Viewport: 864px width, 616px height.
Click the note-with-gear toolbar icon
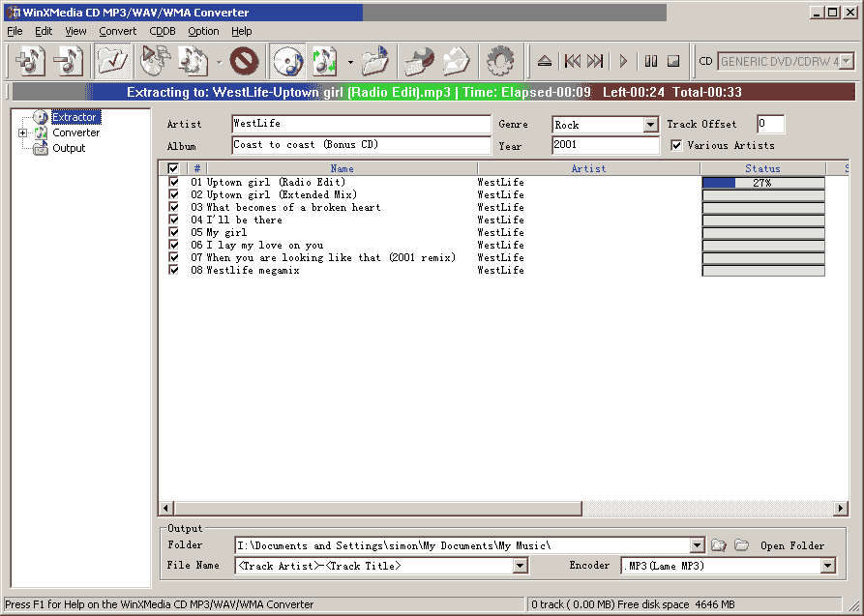click(194, 61)
